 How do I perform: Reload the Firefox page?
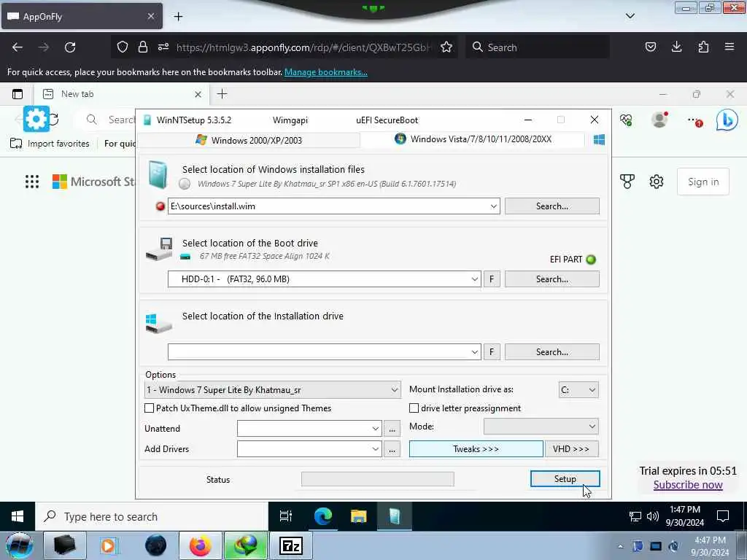pyautogui.click(x=70, y=47)
